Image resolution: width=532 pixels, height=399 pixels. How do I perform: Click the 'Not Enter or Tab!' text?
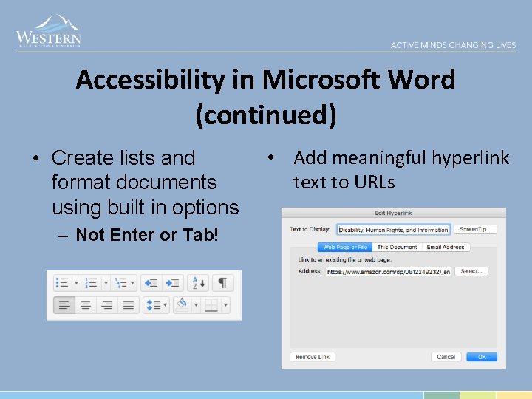147,235
